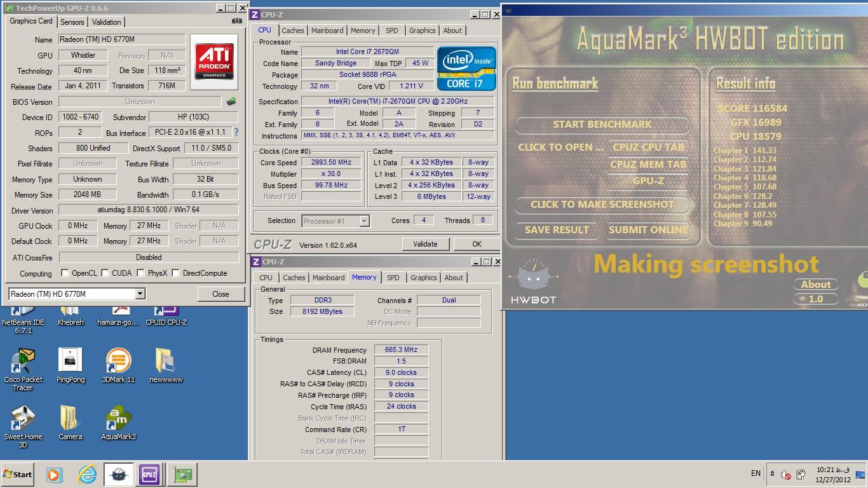Click the power/battery tray icon

(801, 474)
